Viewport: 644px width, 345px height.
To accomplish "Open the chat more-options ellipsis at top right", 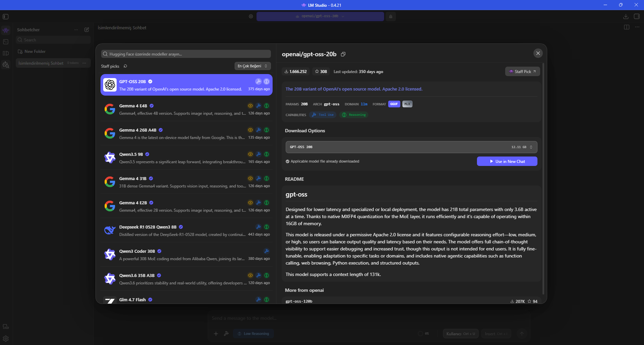I will click(637, 27).
